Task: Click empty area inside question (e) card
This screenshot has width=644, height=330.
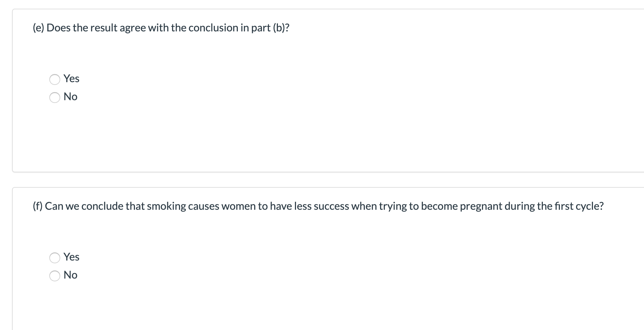Action: coord(334,134)
